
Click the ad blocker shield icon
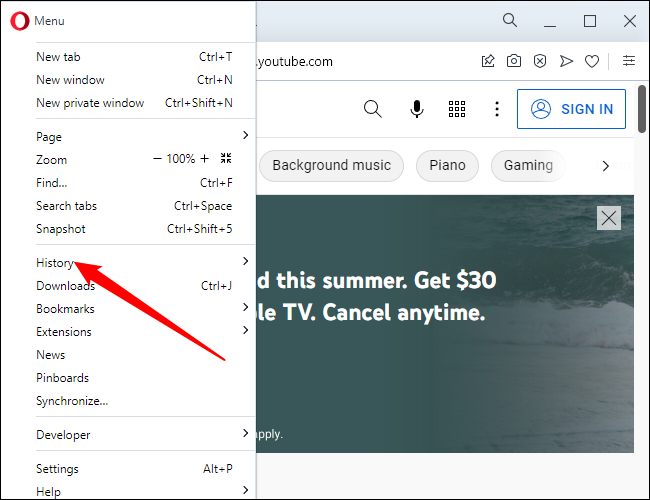coord(540,61)
